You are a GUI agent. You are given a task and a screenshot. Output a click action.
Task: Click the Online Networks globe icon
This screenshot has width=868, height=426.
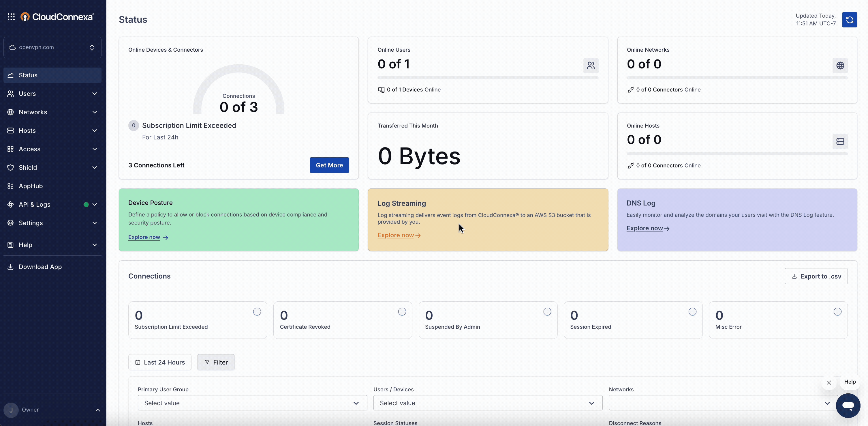pyautogui.click(x=840, y=66)
